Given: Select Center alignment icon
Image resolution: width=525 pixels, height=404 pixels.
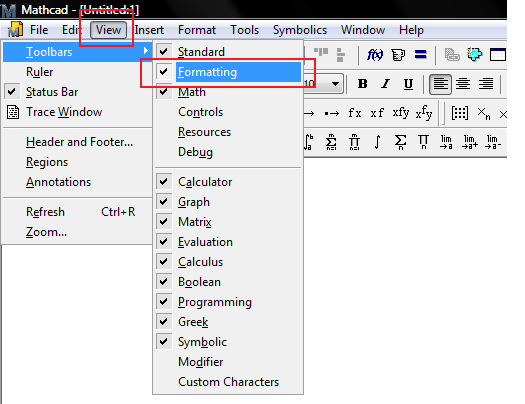Looking at the screenshot, I should [x=463, y=84].
